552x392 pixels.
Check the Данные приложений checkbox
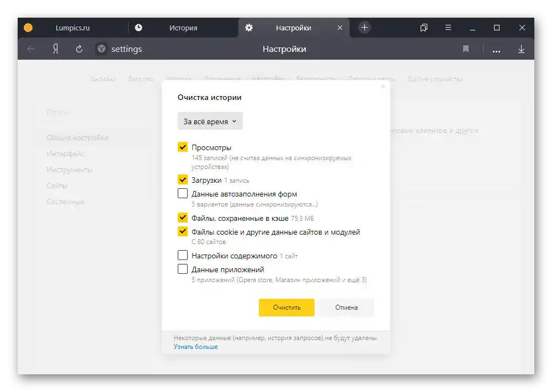tap(183, 269)
